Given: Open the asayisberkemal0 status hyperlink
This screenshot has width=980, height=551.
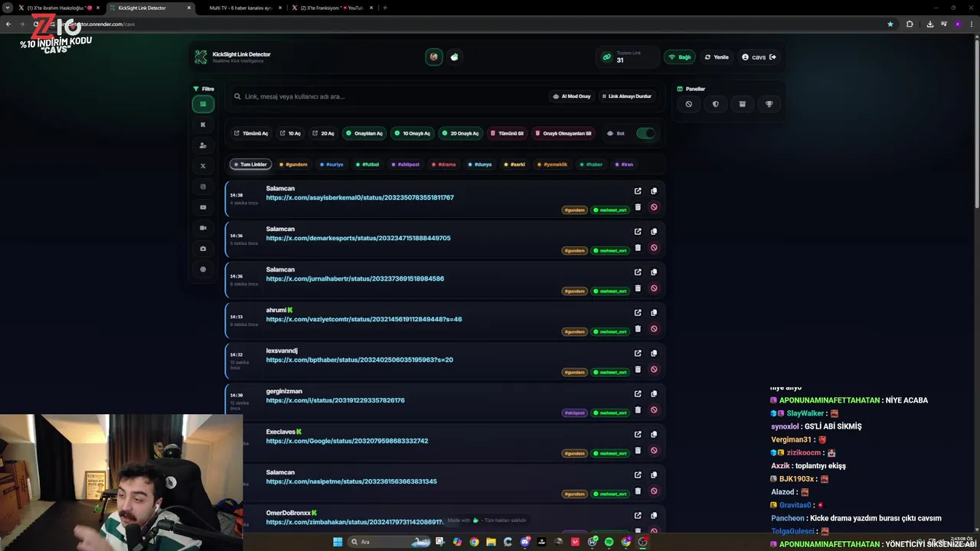Looking at the screenshot, I should point(360,197).
